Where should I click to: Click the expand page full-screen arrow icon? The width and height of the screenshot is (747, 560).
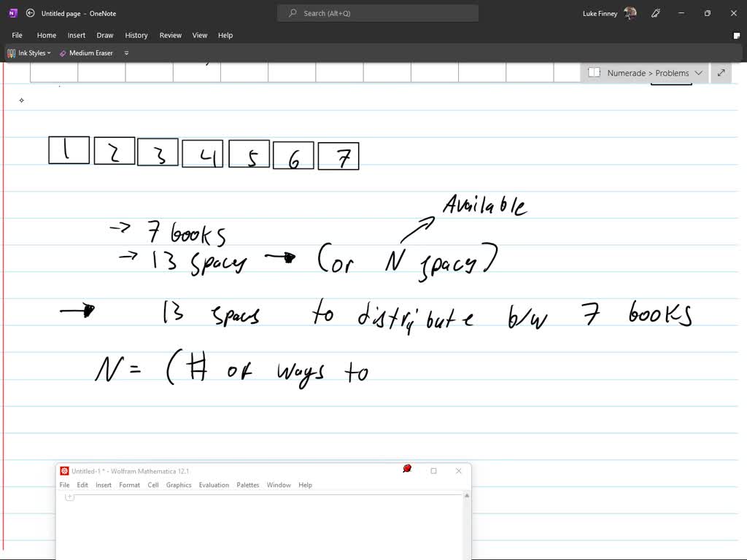tap(721, 73)
